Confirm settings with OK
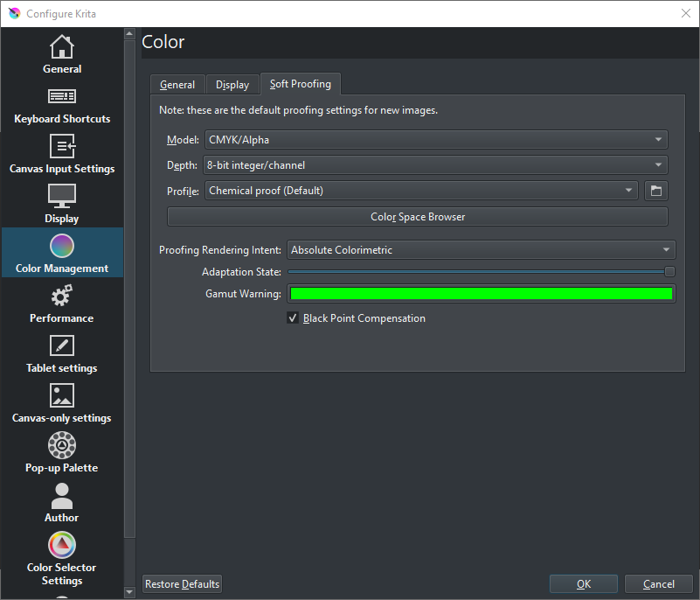The width and height of the screenshot is (700, 600). (x=584, y=584)
